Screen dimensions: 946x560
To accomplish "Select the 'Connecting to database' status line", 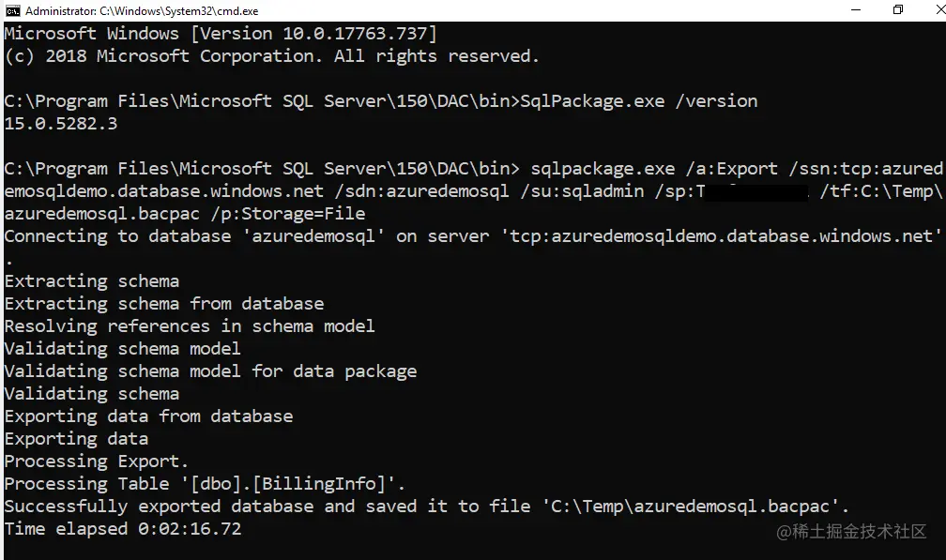I will (x=282, y=235).
